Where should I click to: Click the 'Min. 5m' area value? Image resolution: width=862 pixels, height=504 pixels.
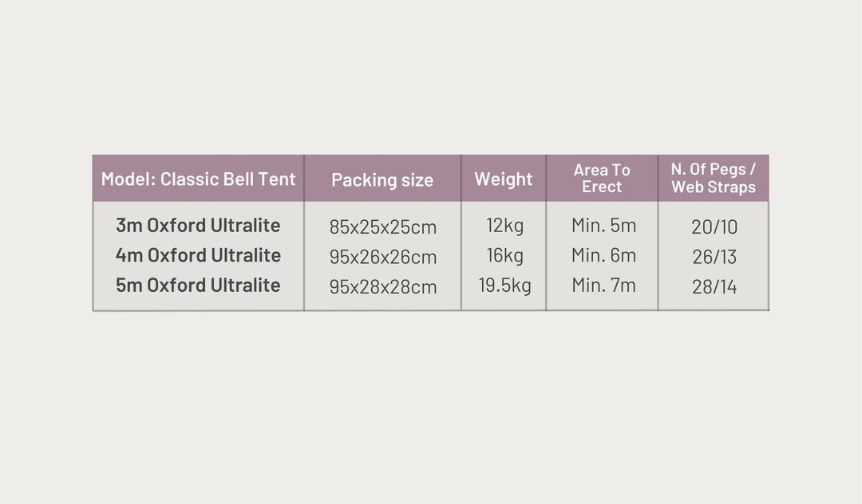(603, 226)
